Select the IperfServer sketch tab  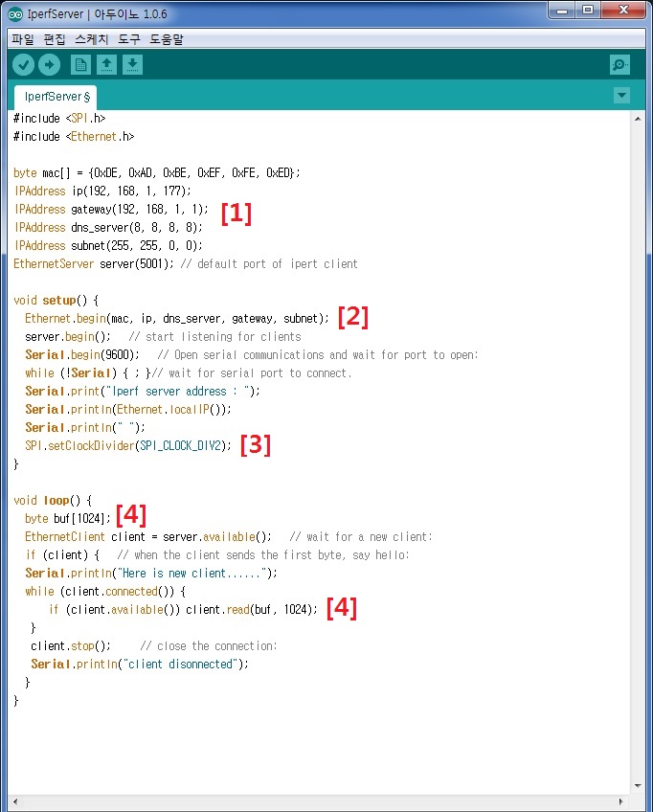(x=56, y=97)
